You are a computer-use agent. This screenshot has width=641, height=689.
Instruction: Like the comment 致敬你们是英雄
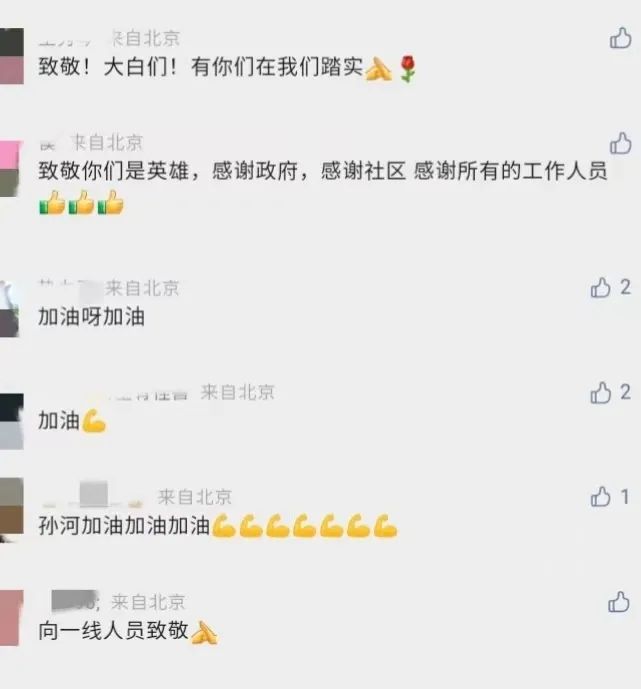(x=620, y=143)
